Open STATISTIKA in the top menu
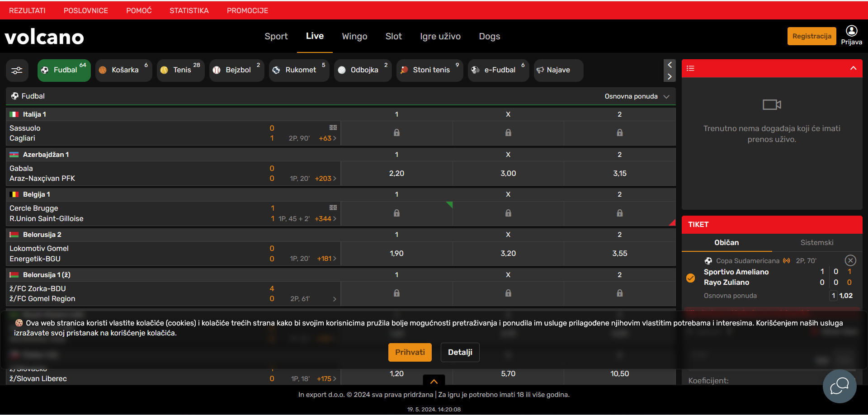The width and height of the screenshot is (868, 415). [189, 10]
